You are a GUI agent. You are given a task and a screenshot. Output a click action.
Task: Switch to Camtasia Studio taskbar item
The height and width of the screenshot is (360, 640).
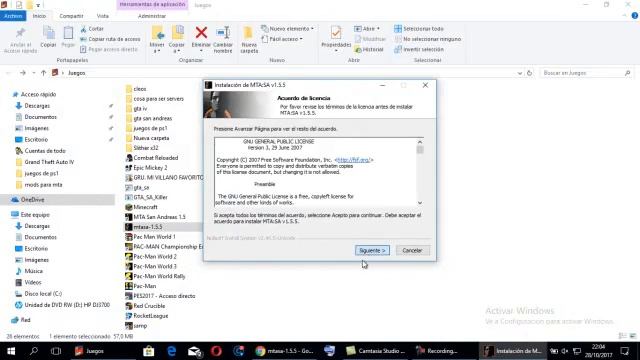point(376,351)
